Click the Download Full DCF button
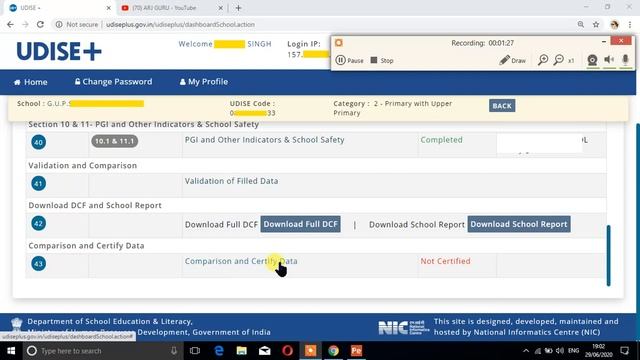640x360 pixels. [x=300, y=224]
